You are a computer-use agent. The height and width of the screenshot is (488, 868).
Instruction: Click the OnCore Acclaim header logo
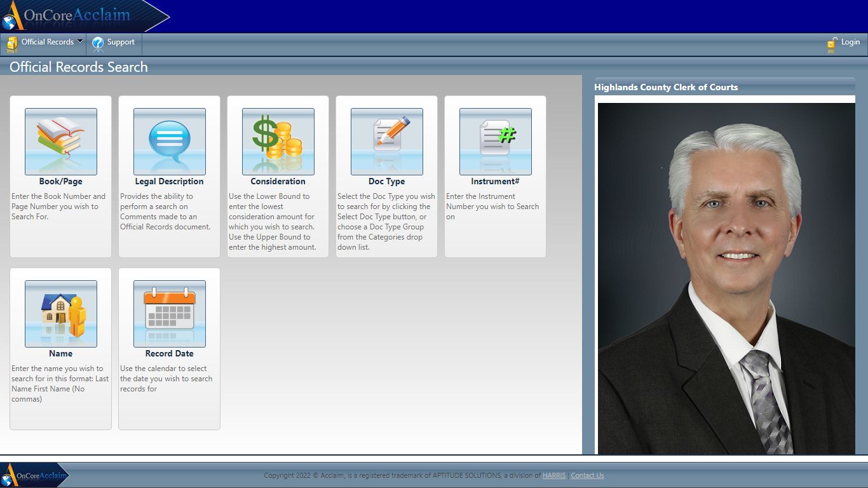[76, 16]
